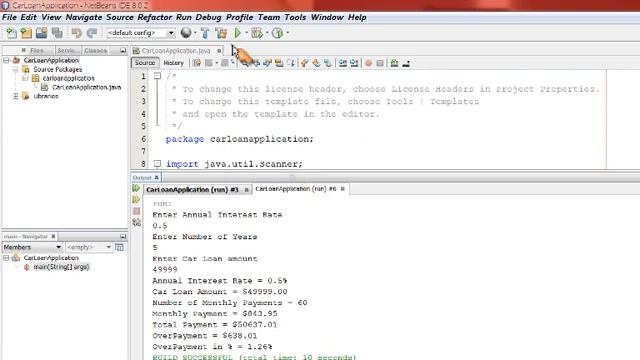This screenshot has height=360, width=640.
Task: Collapse CarLoanApplication class in Navigator
Action: click(6, 258)
